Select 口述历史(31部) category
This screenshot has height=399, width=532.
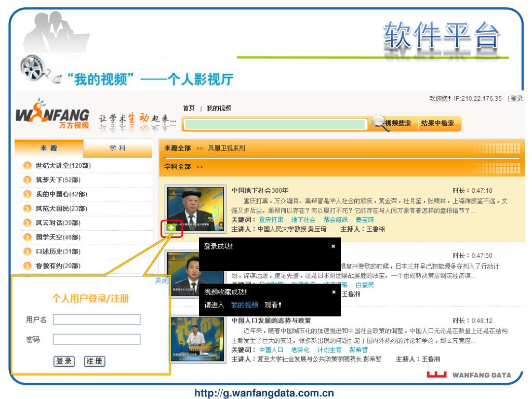pos(58,251)
